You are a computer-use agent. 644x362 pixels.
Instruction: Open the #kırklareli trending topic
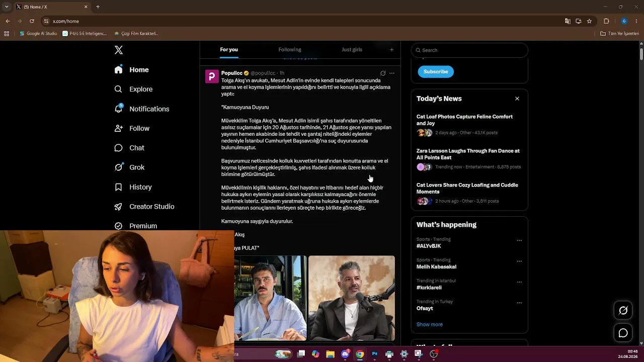point(429,288)
